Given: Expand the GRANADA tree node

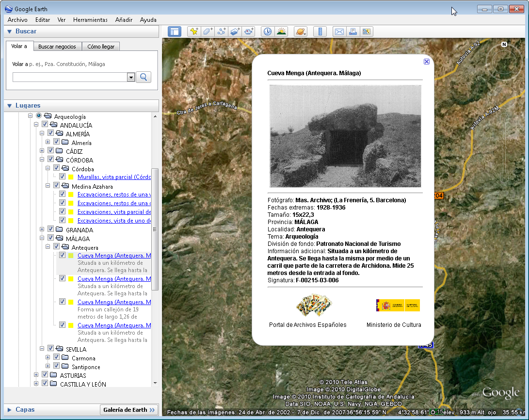Looking at the screenshot, I should pyautogui.click(x=42, y=229).
